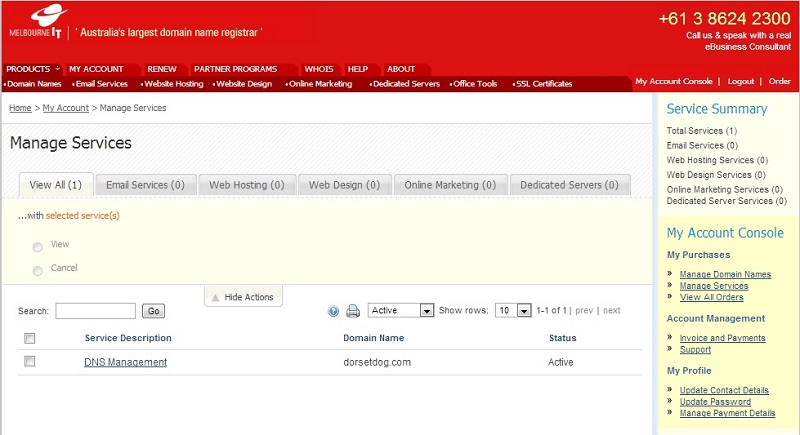This screenshot has height=435, width=800.
Task: Switch to the Web Hosting (0) tab
Action: 247,185
